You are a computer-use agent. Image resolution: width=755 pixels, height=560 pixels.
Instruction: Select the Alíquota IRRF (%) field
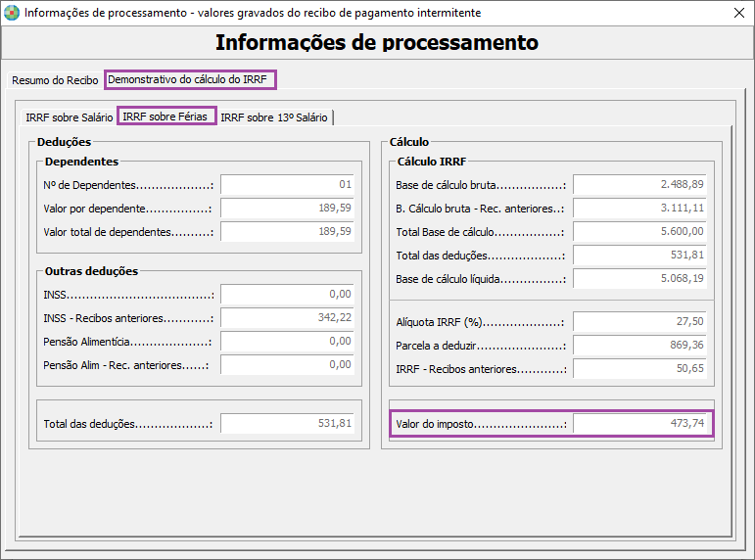[639, 322]
